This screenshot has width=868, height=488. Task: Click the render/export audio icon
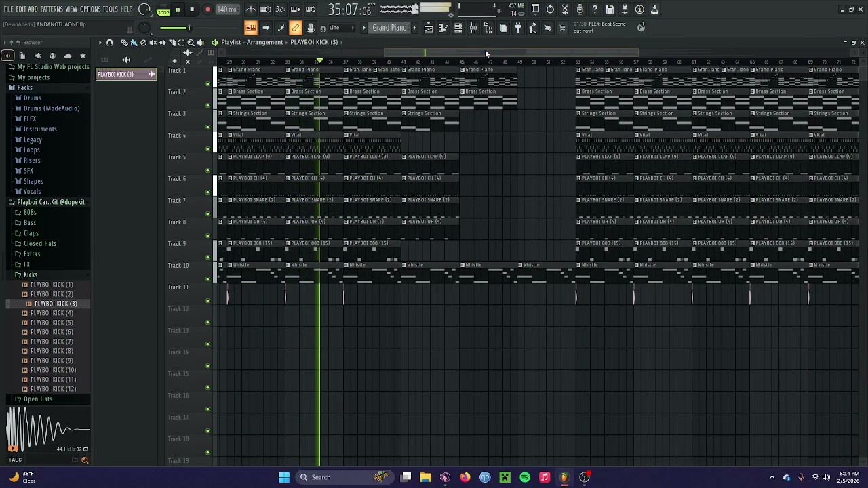[625, 9]
